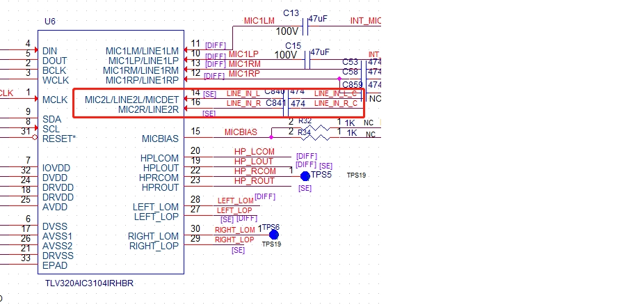Select the red HP_RCOM net label
This screenshot has width=644, height=305.
(255, 171)
